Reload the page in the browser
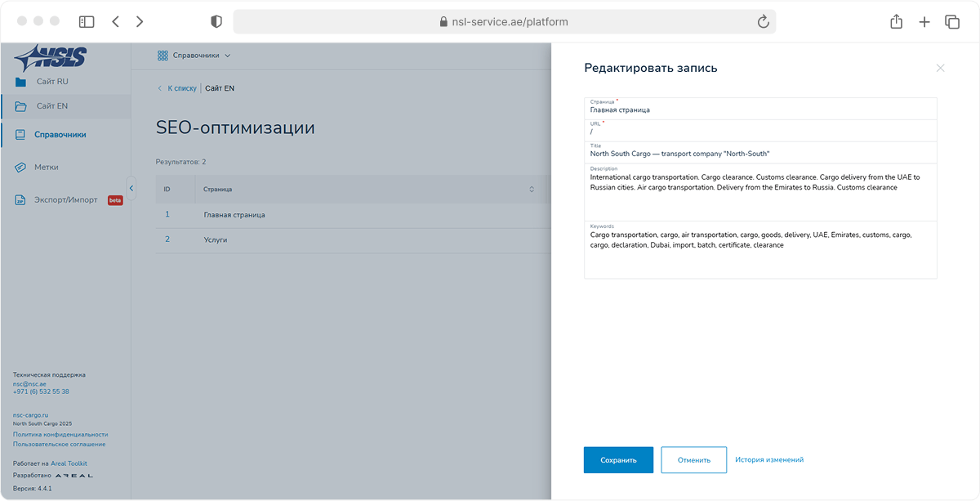 pyautogui.click(x=764, y=22)
